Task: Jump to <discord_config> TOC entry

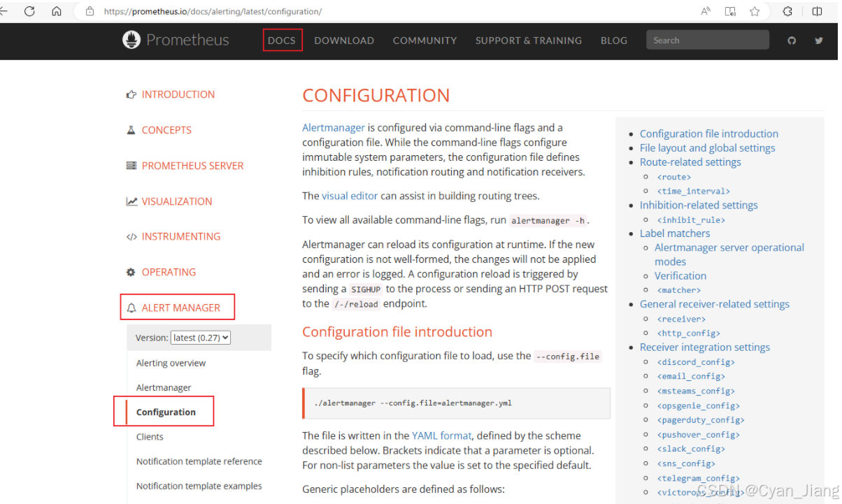Action: pos(696,362)
